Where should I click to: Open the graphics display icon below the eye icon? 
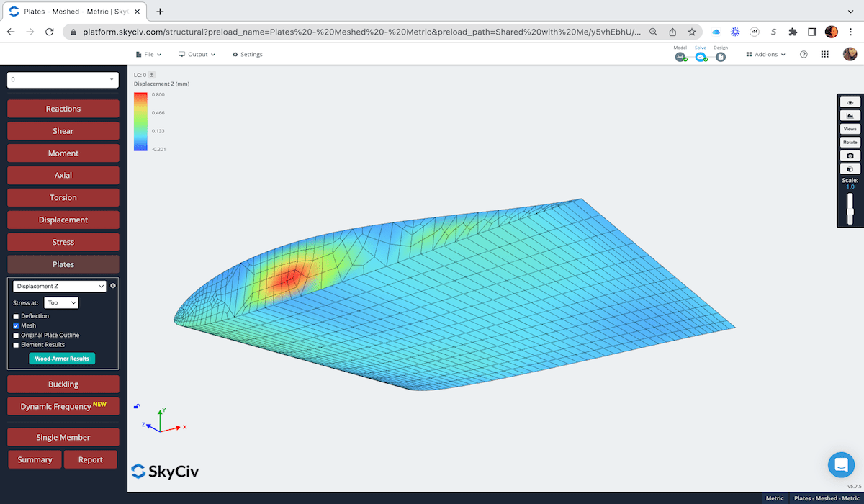tap(850, 115)
